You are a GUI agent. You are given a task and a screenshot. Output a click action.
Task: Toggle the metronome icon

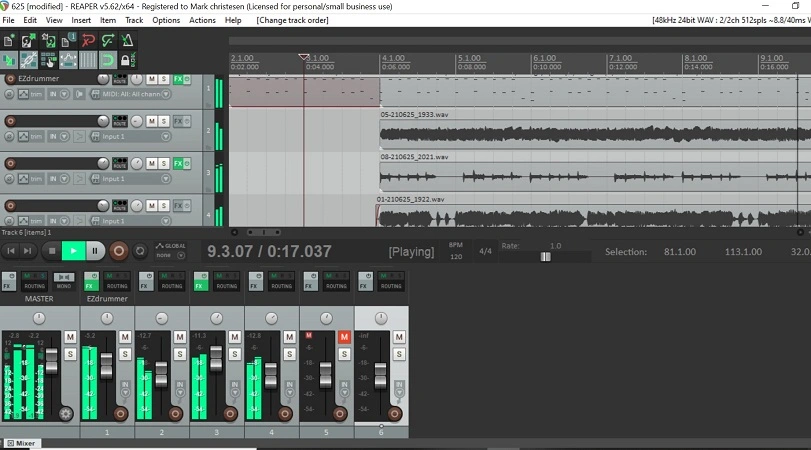click(x=127, y=40)
